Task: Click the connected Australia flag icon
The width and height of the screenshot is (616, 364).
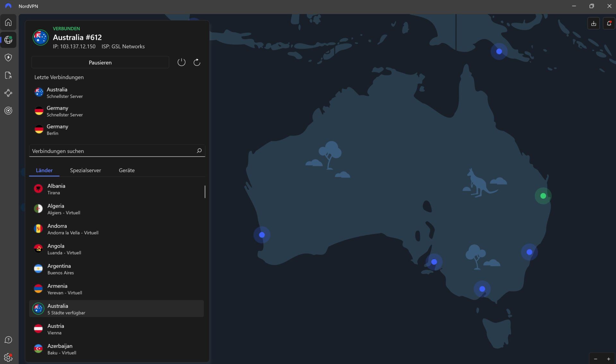Action: pos(40,38)
